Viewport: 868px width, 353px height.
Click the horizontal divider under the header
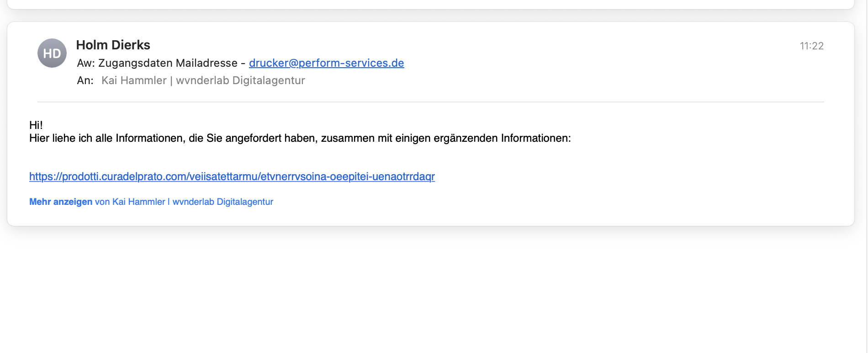[x=431, y=102]
